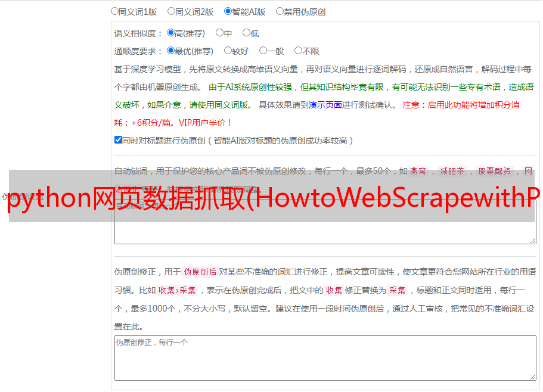Choose the 智能AI版 radio option
Viewport: 543px width, 392px height.
(228, 11)
